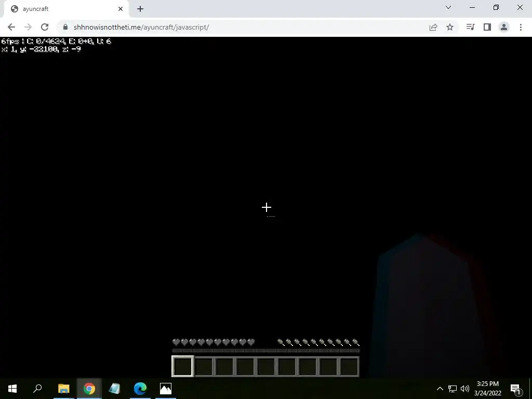
Task: Open the media control icon
Action: click(470, 27)
